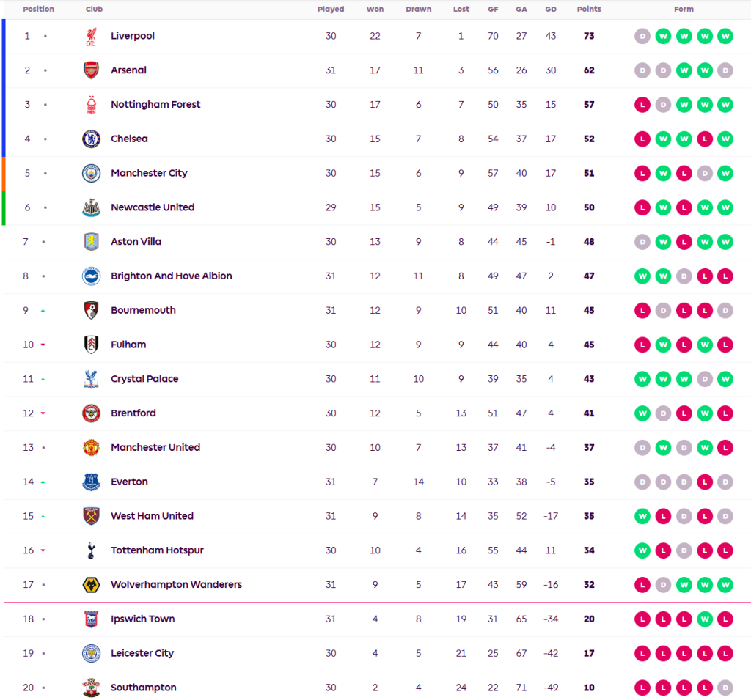
Task: Sort table by Points column header
Action: [x=589, y=10]
